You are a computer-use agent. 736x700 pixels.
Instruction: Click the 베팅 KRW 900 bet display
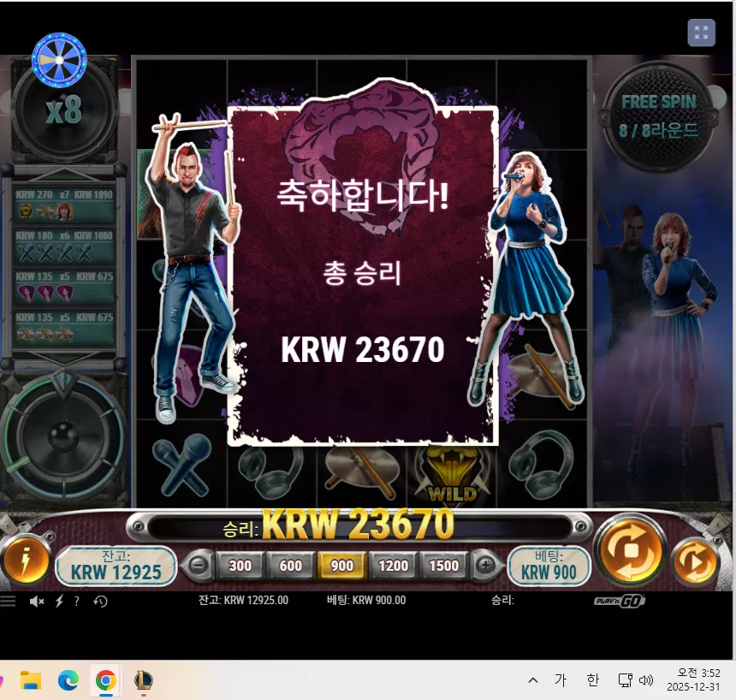[549, 566]
